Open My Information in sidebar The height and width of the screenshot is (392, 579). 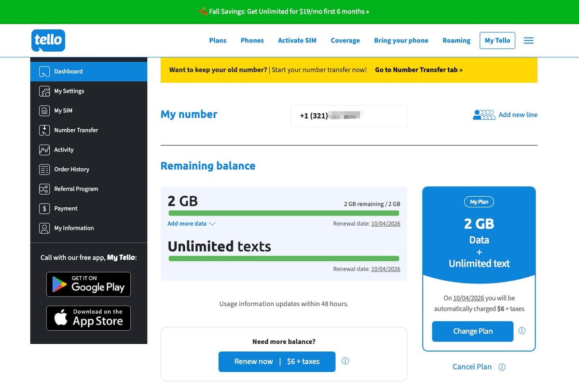click(x=89, y=228)
